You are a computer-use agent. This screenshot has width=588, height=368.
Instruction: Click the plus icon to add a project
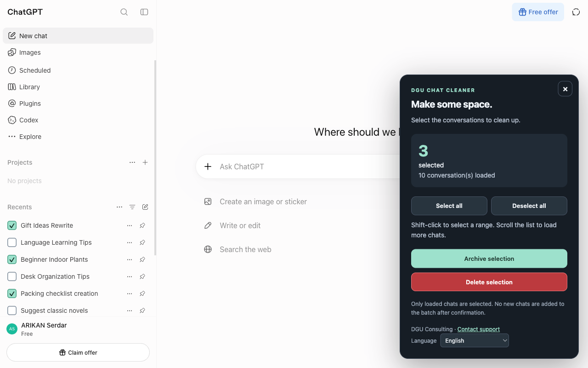click(x=145, y=162)
